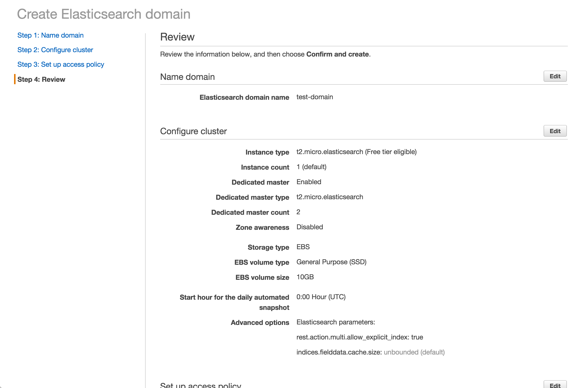
Task: Open Step 1: Name domain
Action: [x=50, y=35]
